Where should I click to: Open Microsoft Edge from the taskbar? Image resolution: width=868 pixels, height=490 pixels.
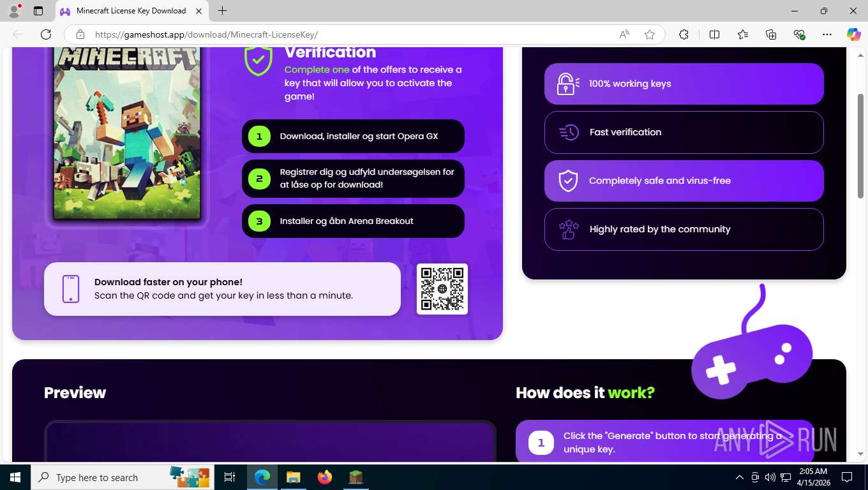[x=262, y=477]
